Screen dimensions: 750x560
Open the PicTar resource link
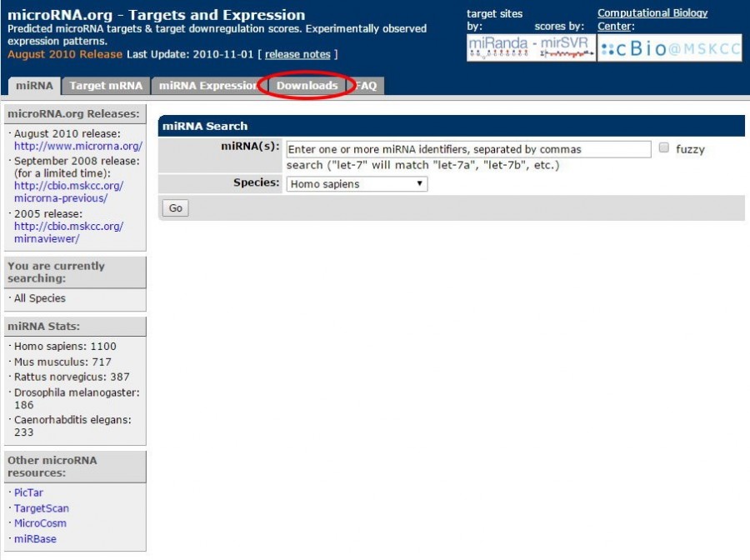[x=27, y=492]
